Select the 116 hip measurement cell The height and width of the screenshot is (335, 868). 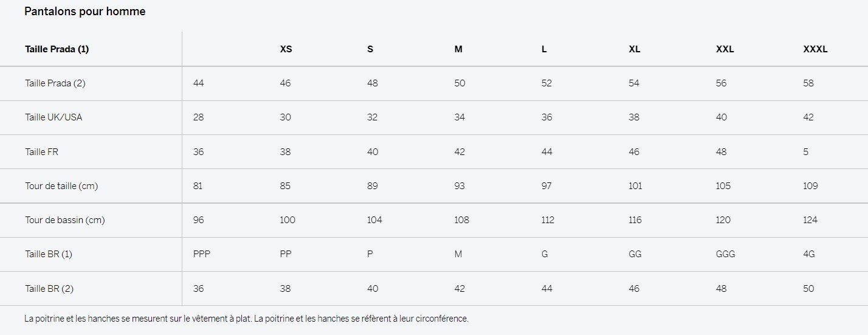click(635, 220)
